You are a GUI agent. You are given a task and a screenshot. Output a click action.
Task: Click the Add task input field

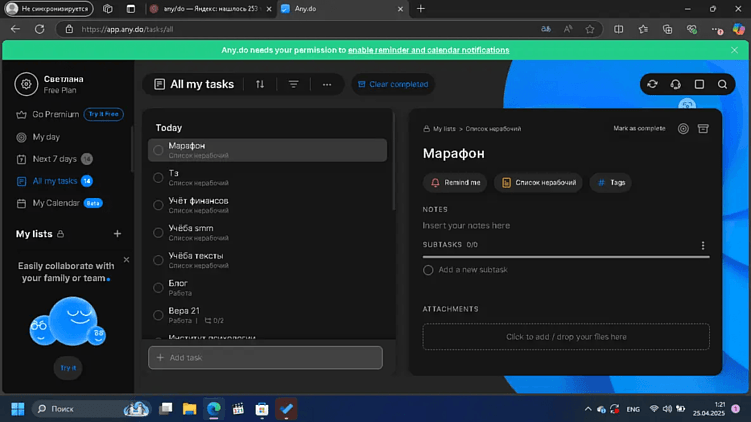(265, 358)
